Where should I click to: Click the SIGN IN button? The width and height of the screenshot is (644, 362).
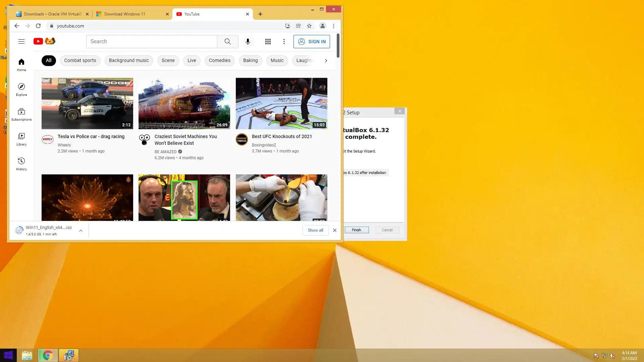[x=312, y=42]
